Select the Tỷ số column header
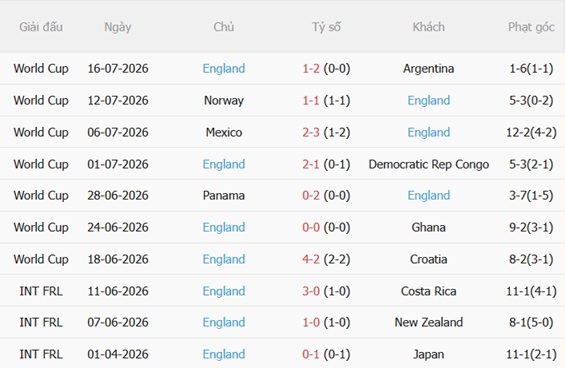This screenshot has width=565, height=368. pyautogui.click(x=326, y=27)
